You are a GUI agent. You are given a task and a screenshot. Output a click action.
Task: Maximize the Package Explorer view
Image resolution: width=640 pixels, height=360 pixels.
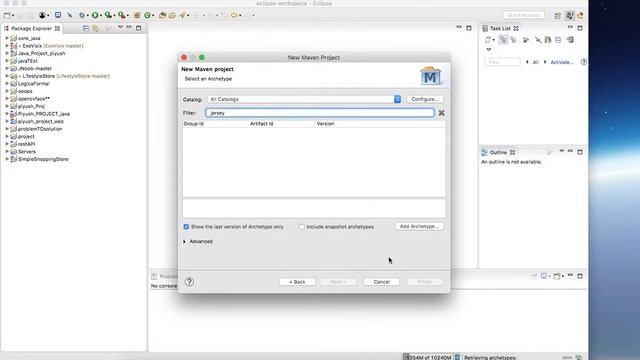[x=138, y=28]
